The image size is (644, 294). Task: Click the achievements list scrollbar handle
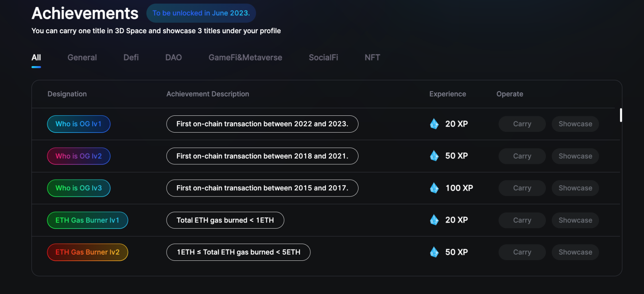[621, 115]
